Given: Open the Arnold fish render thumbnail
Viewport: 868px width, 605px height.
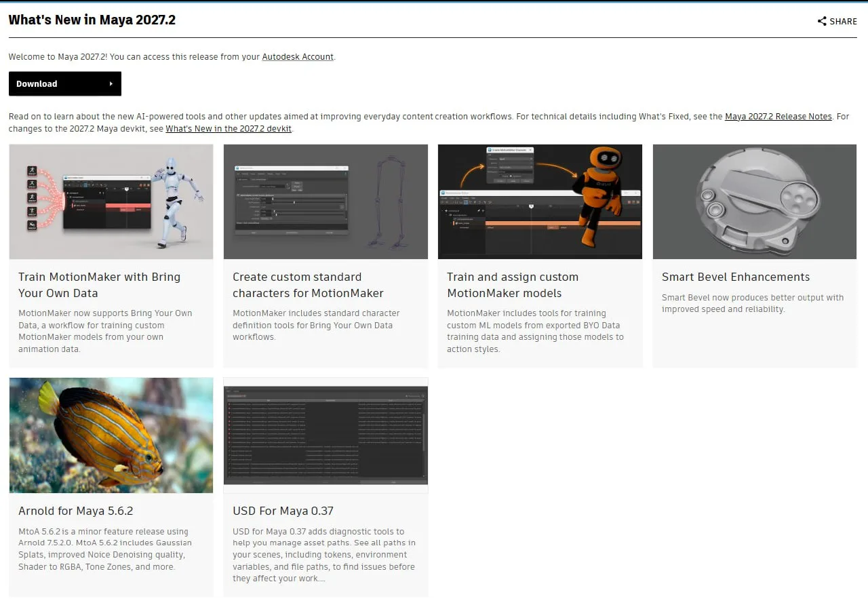Looking at the screenshot, I should click(111, 435).
